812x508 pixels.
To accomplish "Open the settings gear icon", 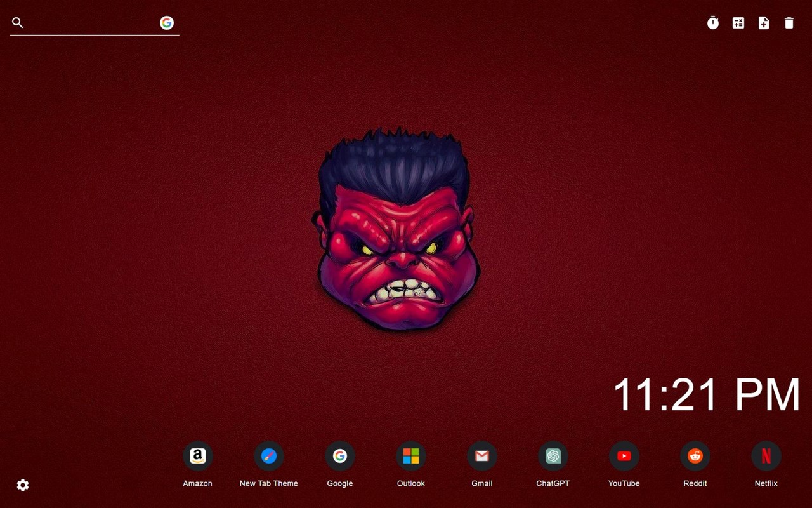I will [23, 485].
